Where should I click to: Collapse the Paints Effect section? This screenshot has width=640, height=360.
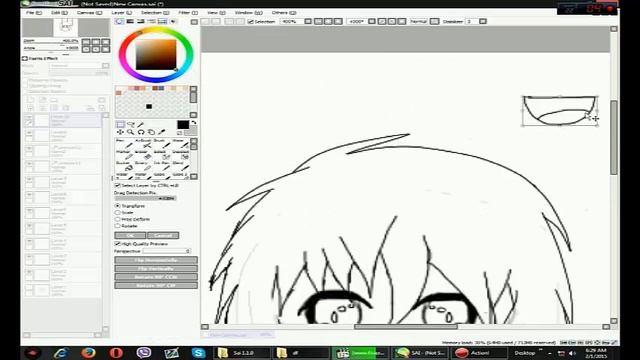(25, 58)
